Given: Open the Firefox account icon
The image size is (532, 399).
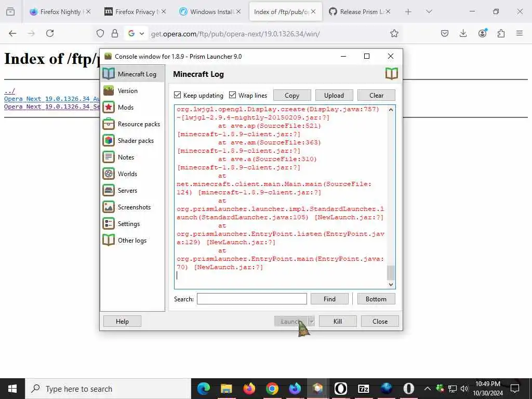Looking at the screenshot, I should click(x=482, y=33).
